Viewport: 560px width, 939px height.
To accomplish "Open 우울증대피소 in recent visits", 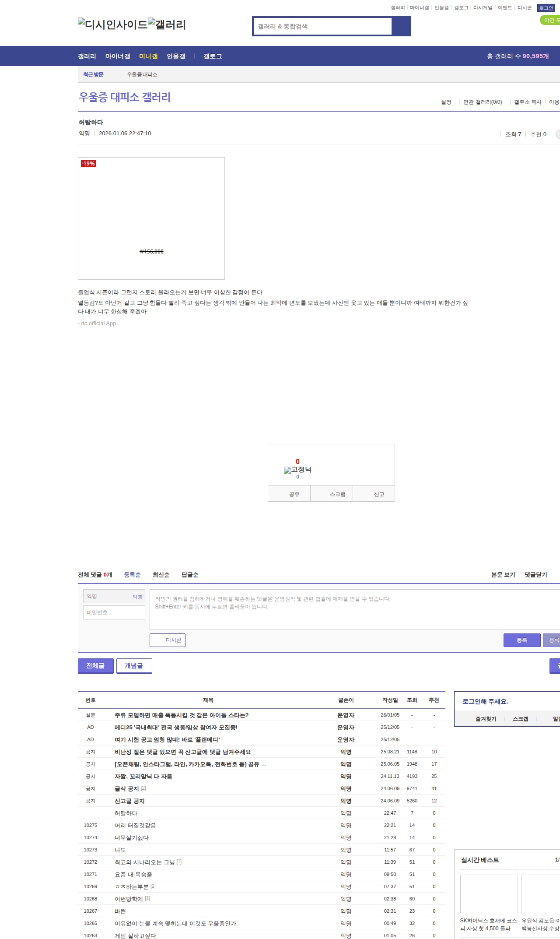I will coord(142,74).
